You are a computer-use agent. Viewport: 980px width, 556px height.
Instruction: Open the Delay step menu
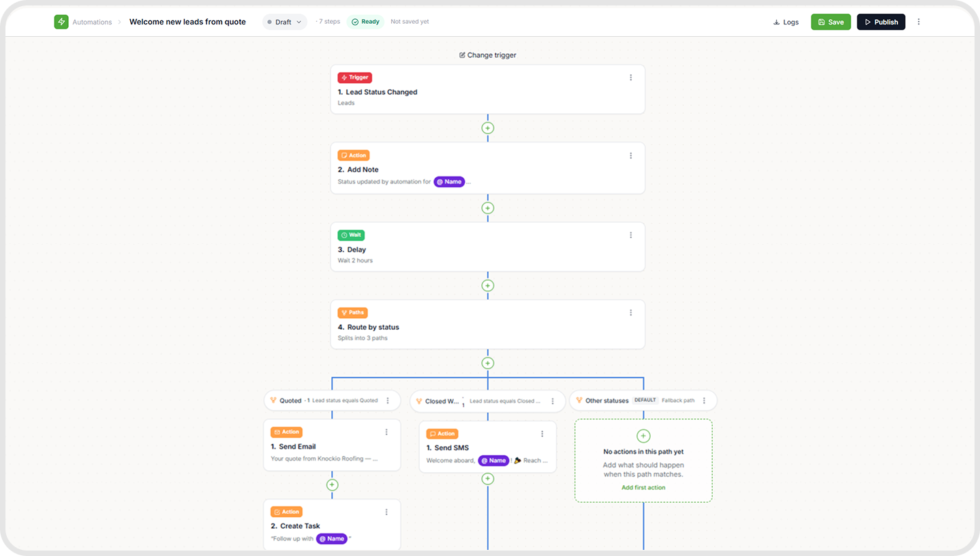point(631,235)
